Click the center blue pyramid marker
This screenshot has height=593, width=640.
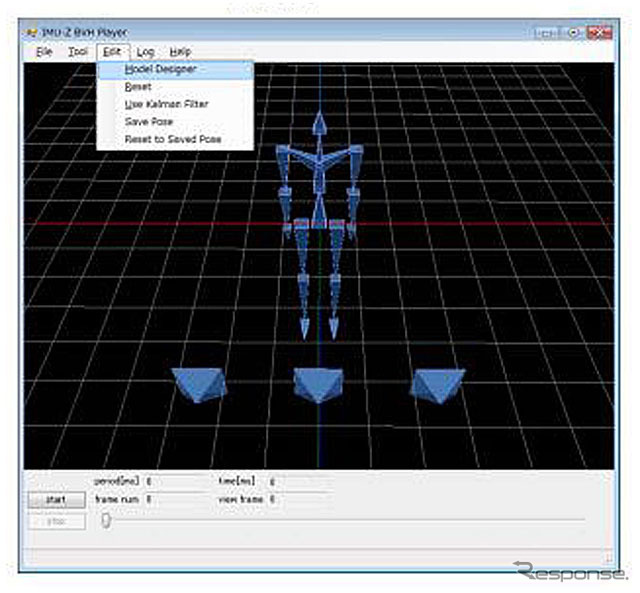pyautogui.click(x=319, y=384)
